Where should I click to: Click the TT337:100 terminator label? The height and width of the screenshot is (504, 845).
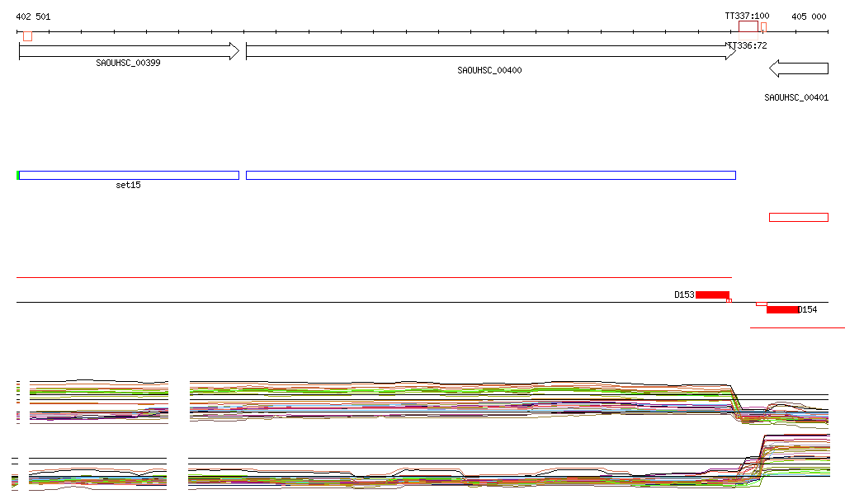(x=747, y=16)
